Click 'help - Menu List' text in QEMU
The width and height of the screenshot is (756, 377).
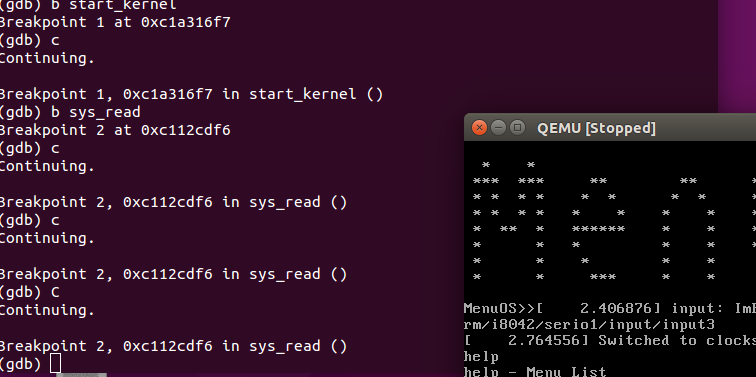point(535,372)
